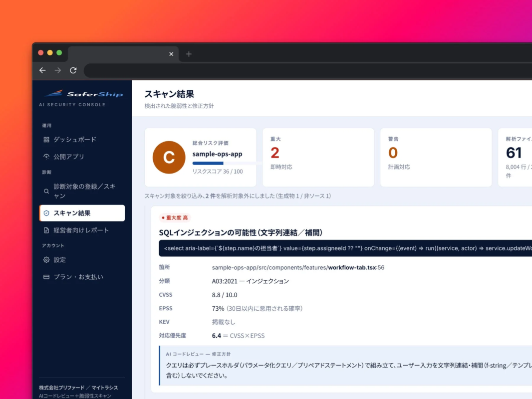Click the dark code snippet block

pos(345,248)
